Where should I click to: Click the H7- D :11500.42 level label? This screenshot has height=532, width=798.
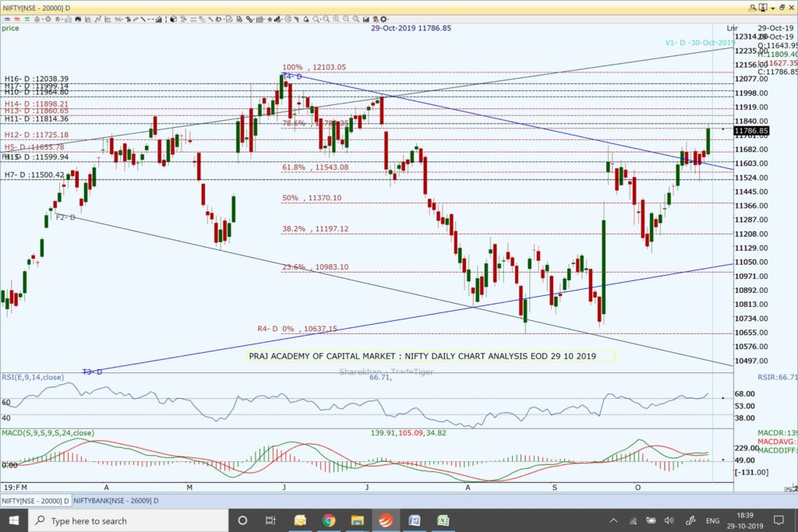pyautogui.click(x=34, y=175)
